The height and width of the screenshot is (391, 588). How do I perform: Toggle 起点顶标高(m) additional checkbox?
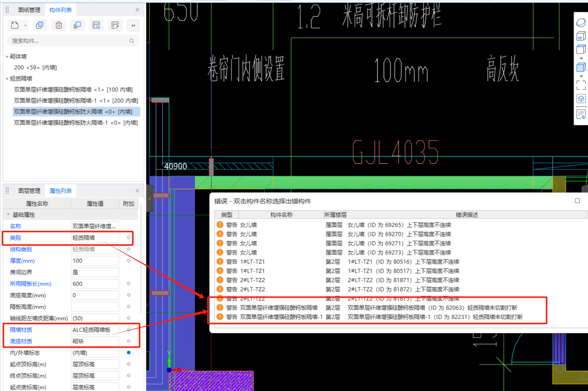[x=129, y=364]
